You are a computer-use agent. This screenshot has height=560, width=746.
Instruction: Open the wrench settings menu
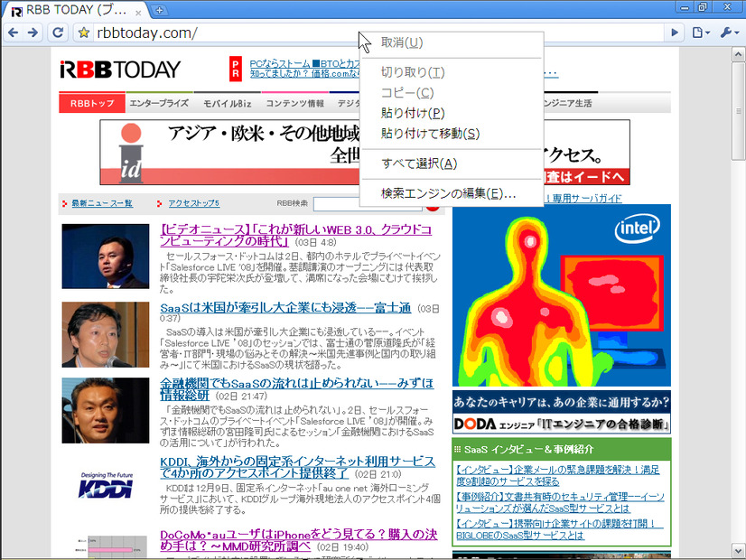730,33
